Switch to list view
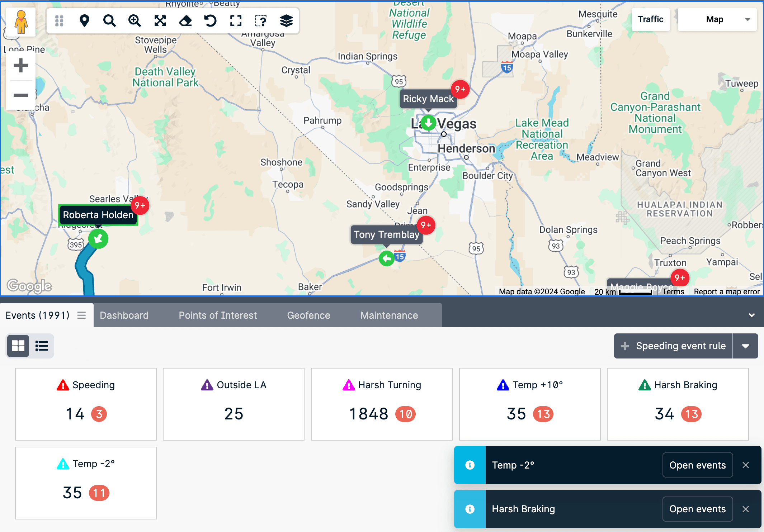 42,346
